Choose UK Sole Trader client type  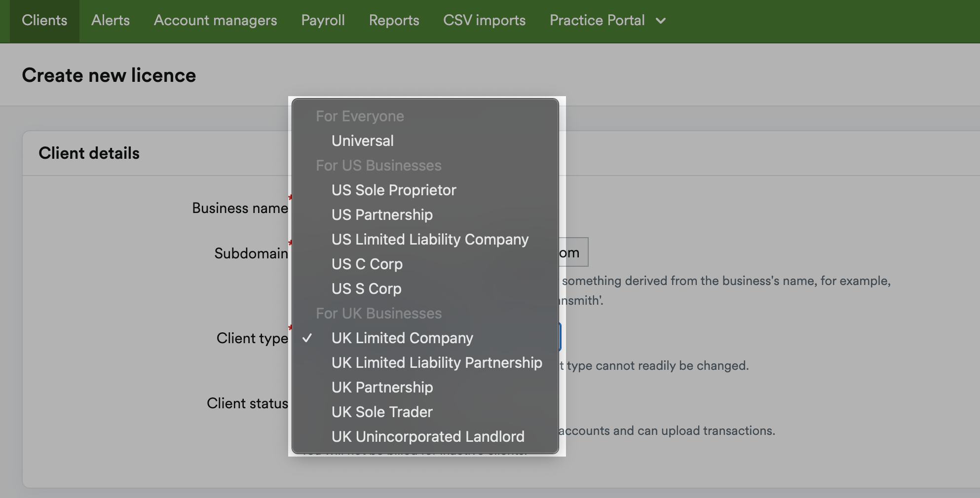tap(381, 412)
